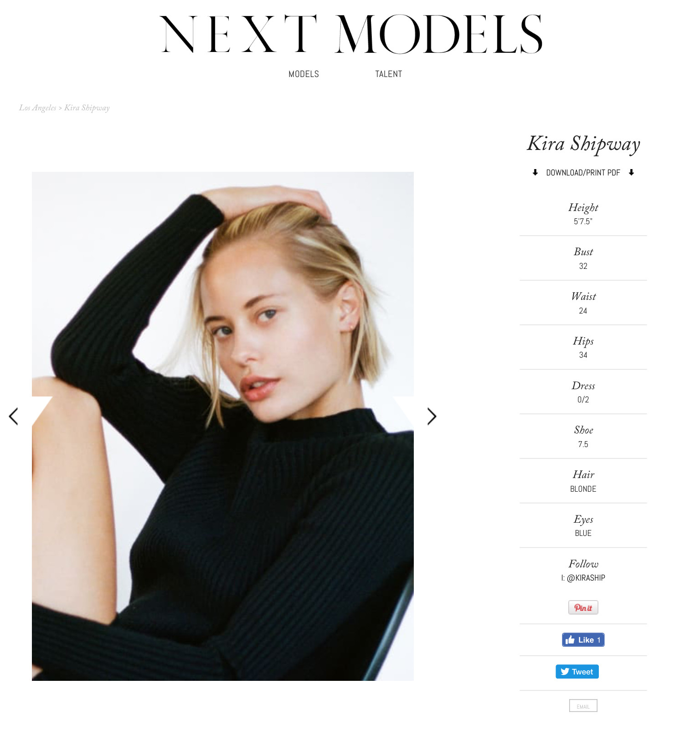Image resolution: width=700 pixels, height=736 pixels.
Task: Pin the photo with Pin it button
Action: coord(583,607)
